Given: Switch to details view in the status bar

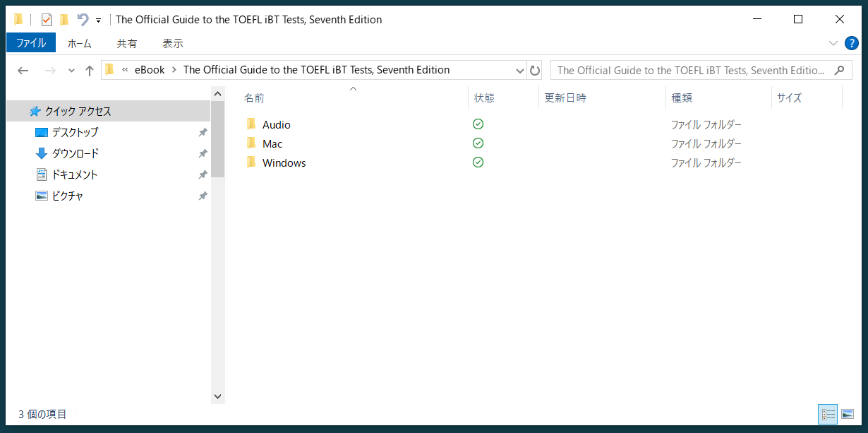Looking at the screenshot, I should point(827,414).
